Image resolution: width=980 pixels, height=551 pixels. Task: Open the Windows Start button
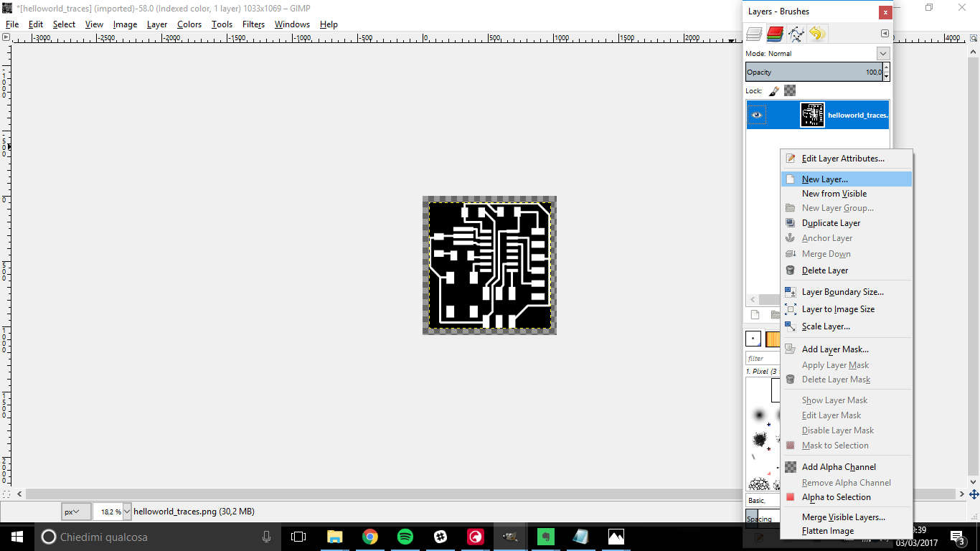[17, 537]
